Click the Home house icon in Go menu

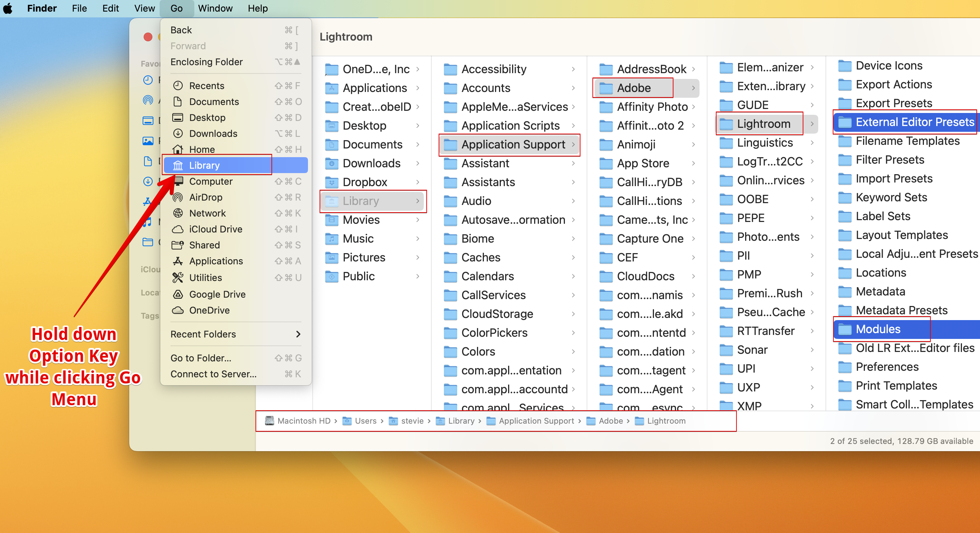(x=178, y=149)
